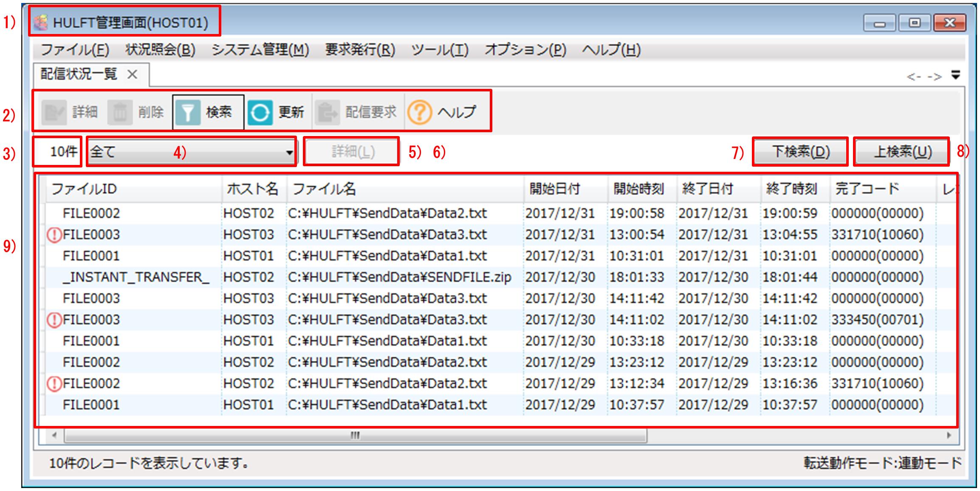Expand the tab list arrow at the right

[955, 75]
